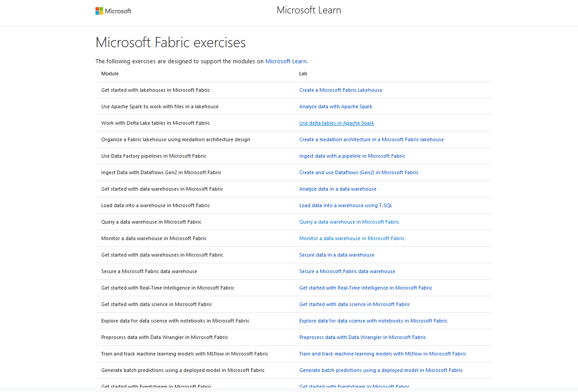Image resolution: width=578 pixels, height=392 pixels.
Task: Click the Lab column header
Action: pos(303,73)
